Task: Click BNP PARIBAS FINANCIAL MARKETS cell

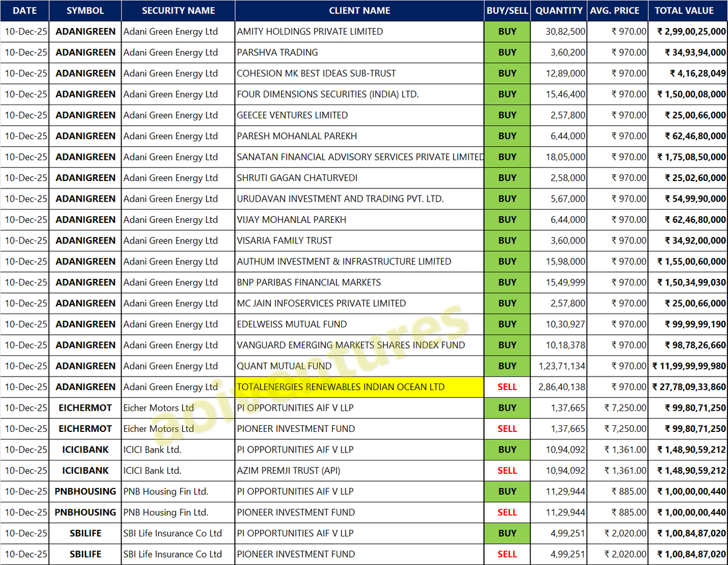Action: (359, 282)
